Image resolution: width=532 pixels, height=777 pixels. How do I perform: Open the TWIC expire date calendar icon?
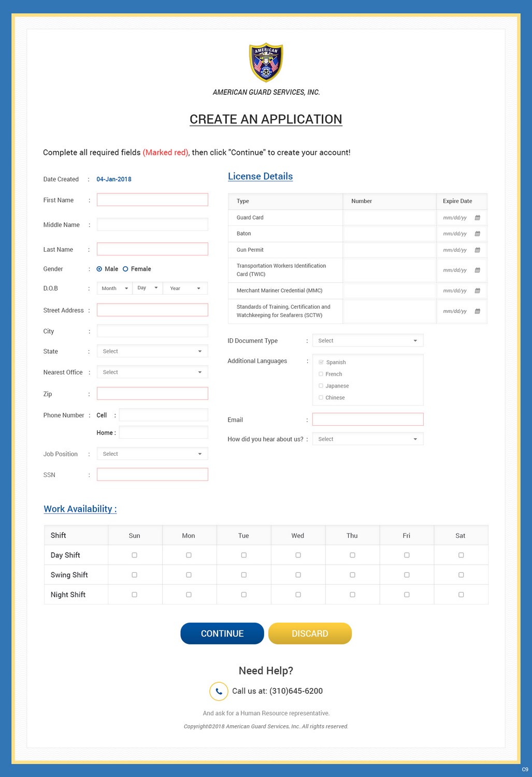click(x=477, y=270)
